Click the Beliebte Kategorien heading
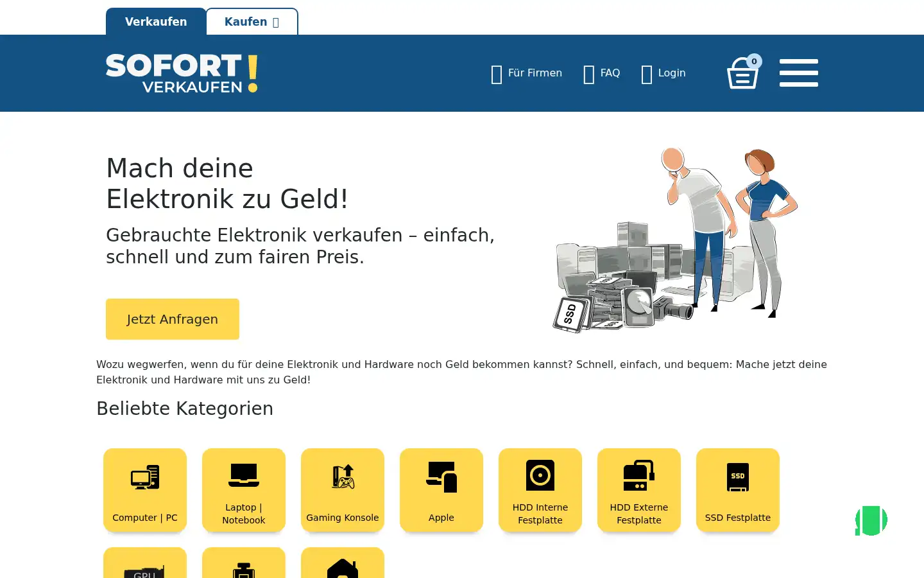Viewport: 924px width, 578px height. tap(185, 408)
